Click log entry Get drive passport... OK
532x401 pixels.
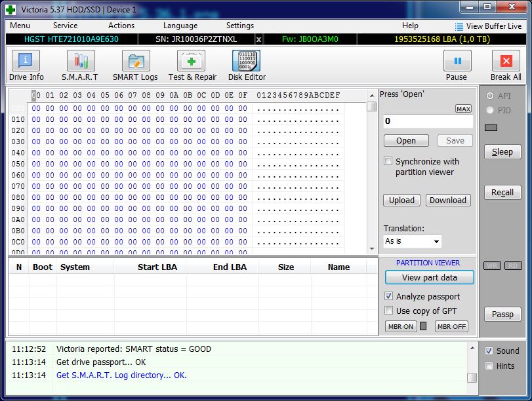coord(101,362)
